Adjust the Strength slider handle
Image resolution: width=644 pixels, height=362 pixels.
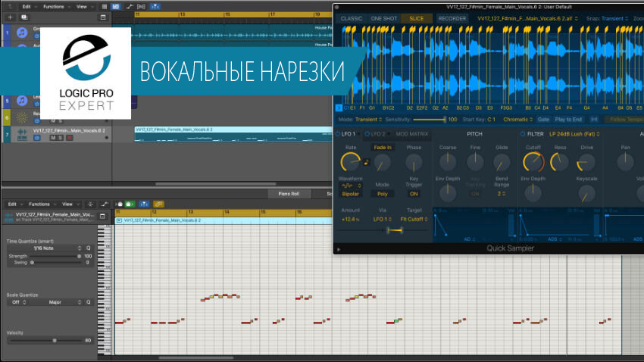click(x=80, y=256)
